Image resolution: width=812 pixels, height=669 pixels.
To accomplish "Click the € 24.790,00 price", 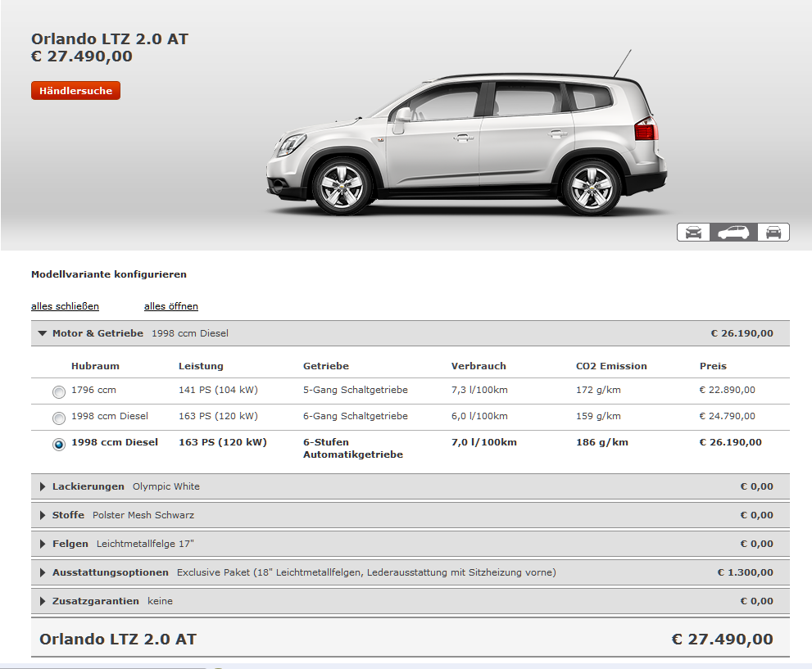I will 727,416.
